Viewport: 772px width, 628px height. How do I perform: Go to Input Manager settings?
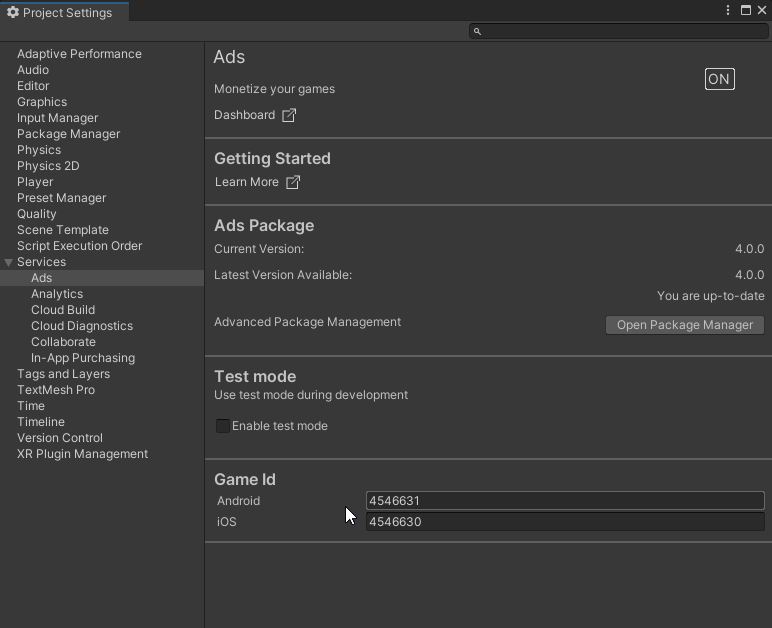(58, 118)
